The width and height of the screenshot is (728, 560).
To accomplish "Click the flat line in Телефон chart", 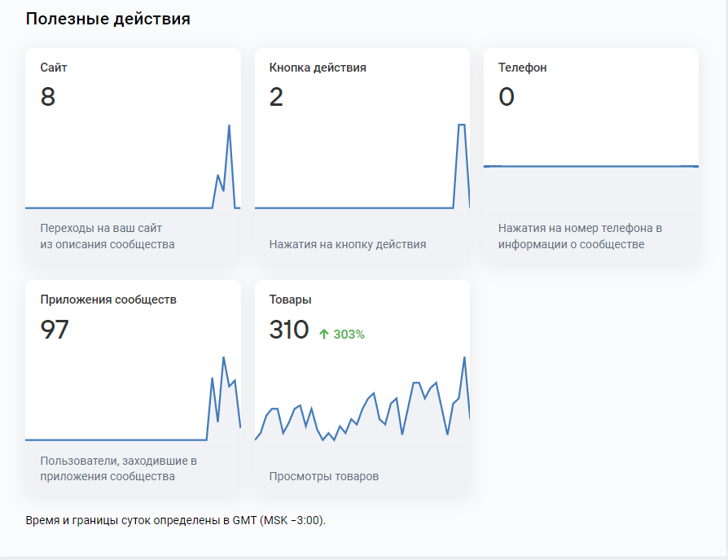I will 590,166.
